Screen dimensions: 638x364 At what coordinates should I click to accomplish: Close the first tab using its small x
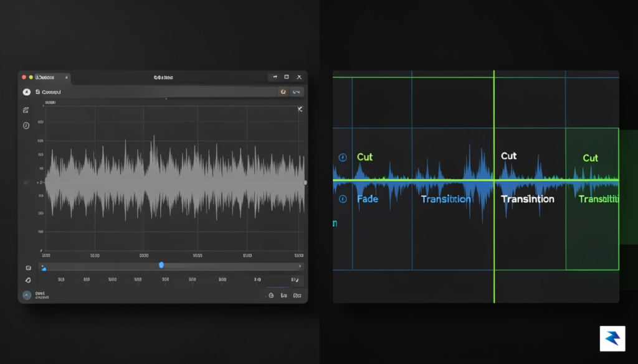(67, 77)
